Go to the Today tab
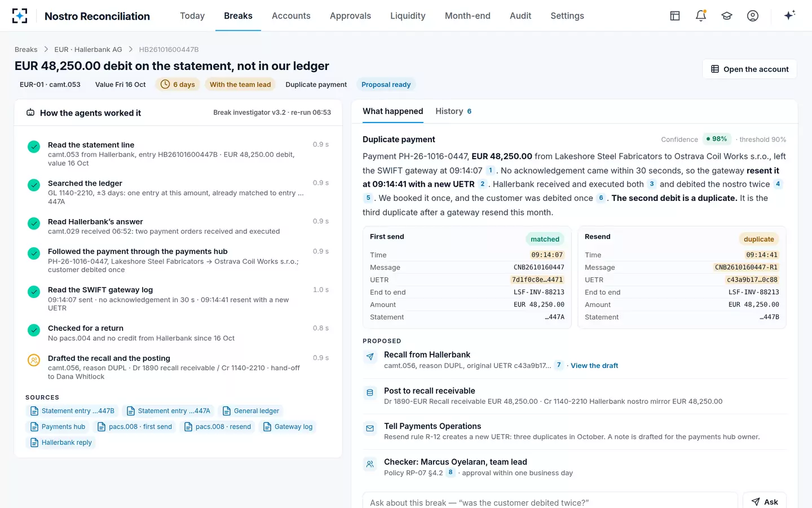 [192, 16]
